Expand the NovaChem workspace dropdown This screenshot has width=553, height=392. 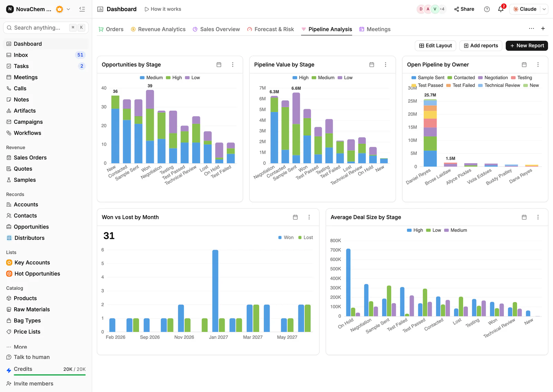(x=68, y=9)
